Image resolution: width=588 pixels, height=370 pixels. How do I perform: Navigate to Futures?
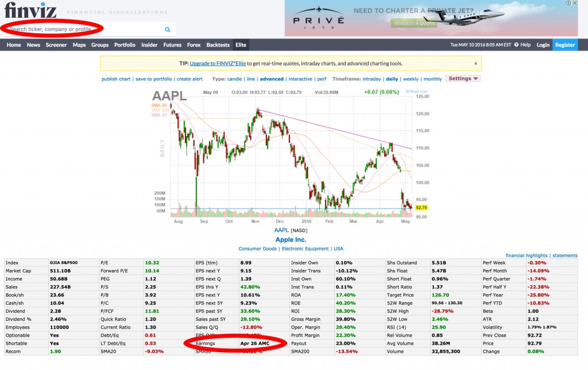(x=172, y=45)
